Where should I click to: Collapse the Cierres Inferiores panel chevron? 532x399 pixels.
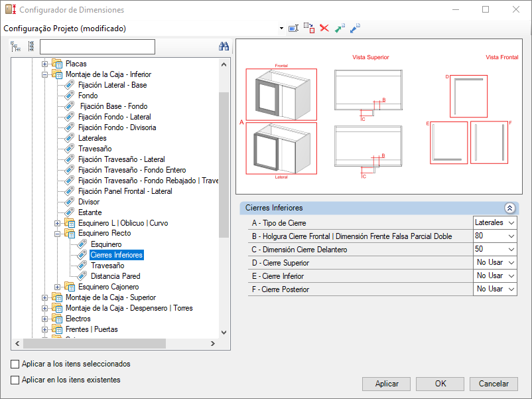509,208
